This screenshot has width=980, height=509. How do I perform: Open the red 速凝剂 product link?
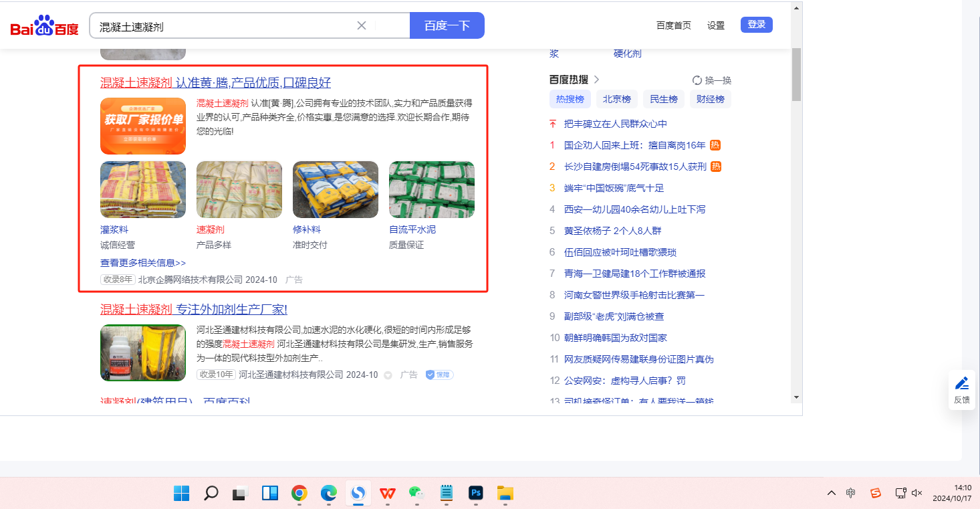(211, 229)
